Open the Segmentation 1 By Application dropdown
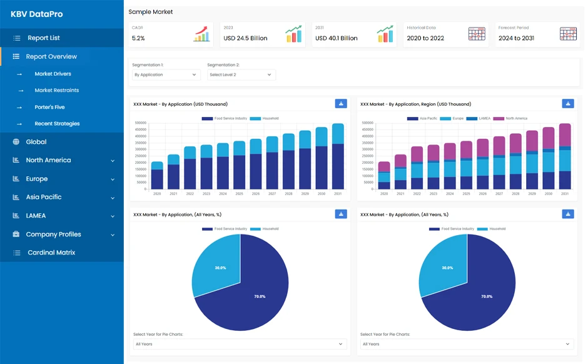This screenshot has height=364, width=588. coord(165,74)
